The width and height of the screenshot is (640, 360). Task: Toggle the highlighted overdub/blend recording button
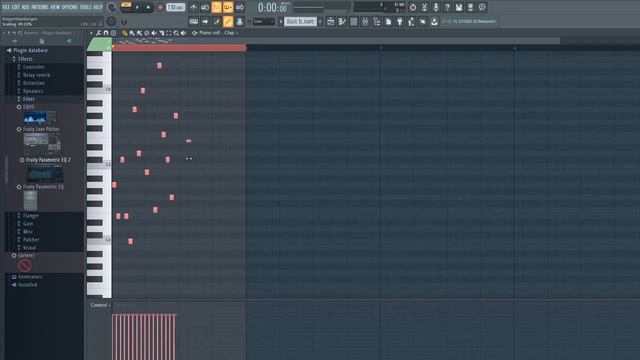[x=228, y=7]
